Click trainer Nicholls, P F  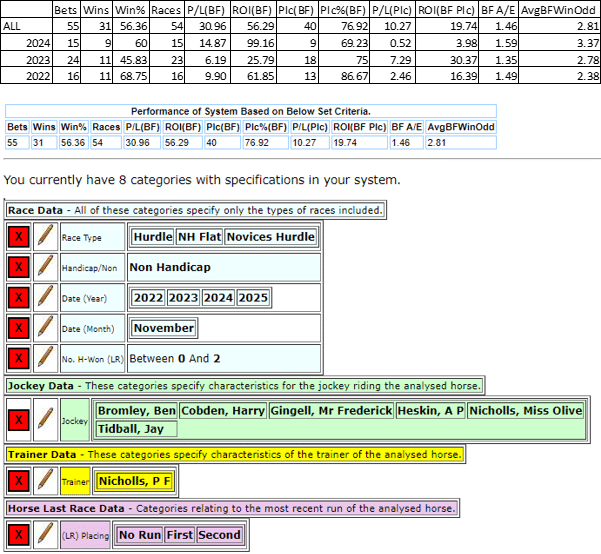click(135, 481)
